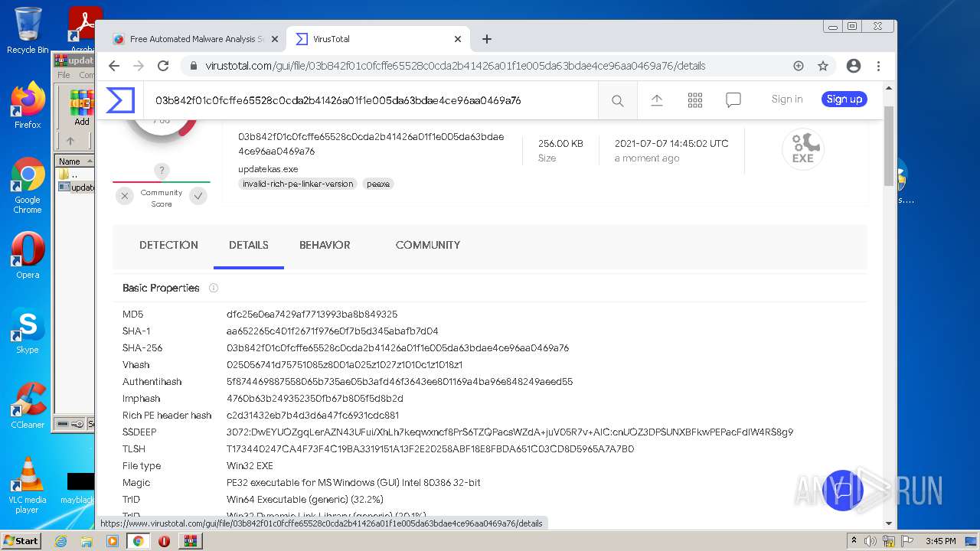Screen dimensions: 980x551
Task: Switch to Free Automated Malware Analysis tab
Action: [196, 39]
